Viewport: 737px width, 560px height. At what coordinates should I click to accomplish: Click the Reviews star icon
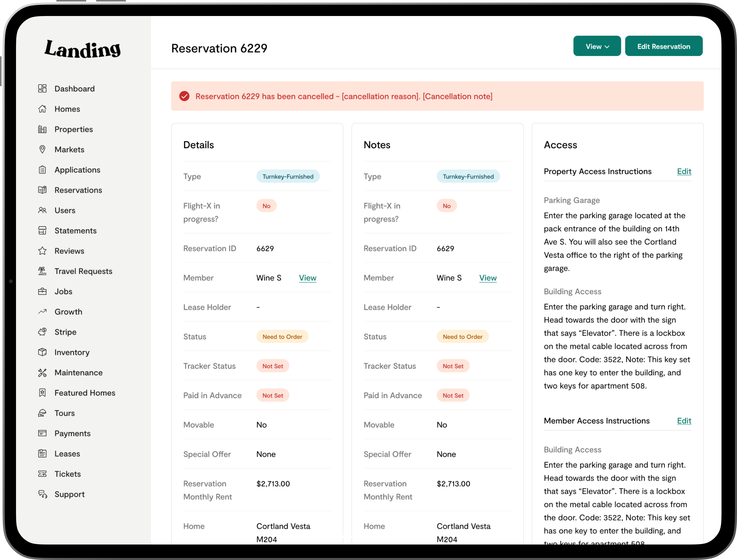pyautogui.click(x=42, y=251)
